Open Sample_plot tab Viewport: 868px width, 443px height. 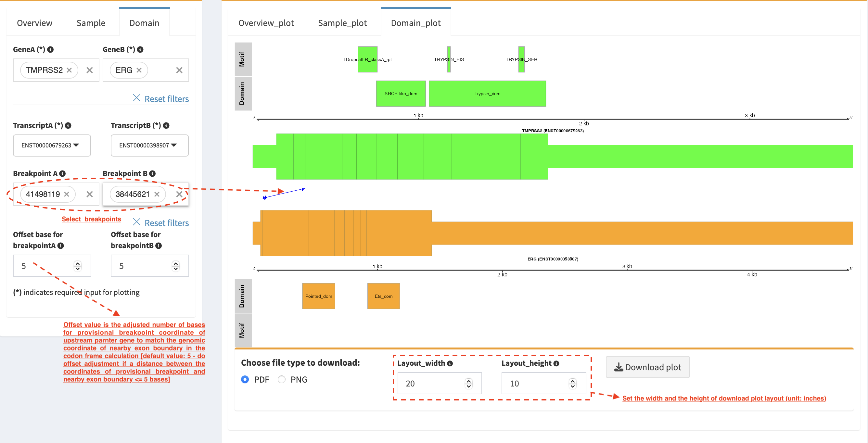(x=342, y=23)
